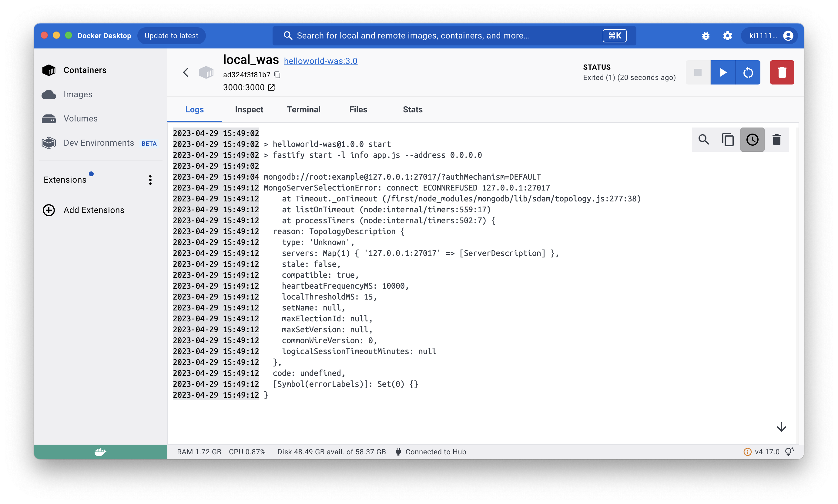
Task: Click the ⌘K shortcut badge
Action: point(614,36)
